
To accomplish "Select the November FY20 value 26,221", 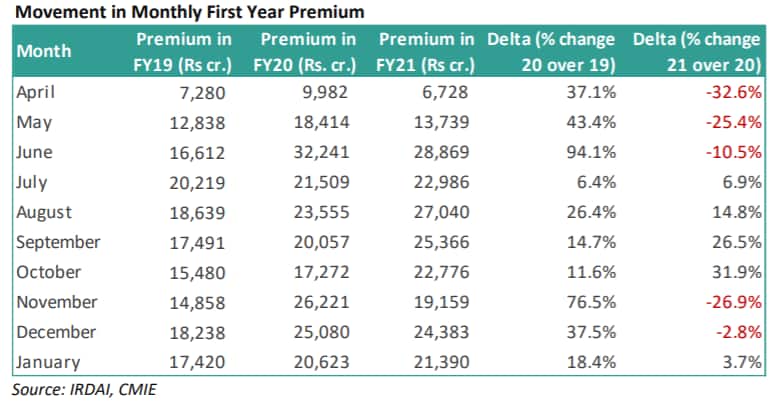I will pos(325,302).
